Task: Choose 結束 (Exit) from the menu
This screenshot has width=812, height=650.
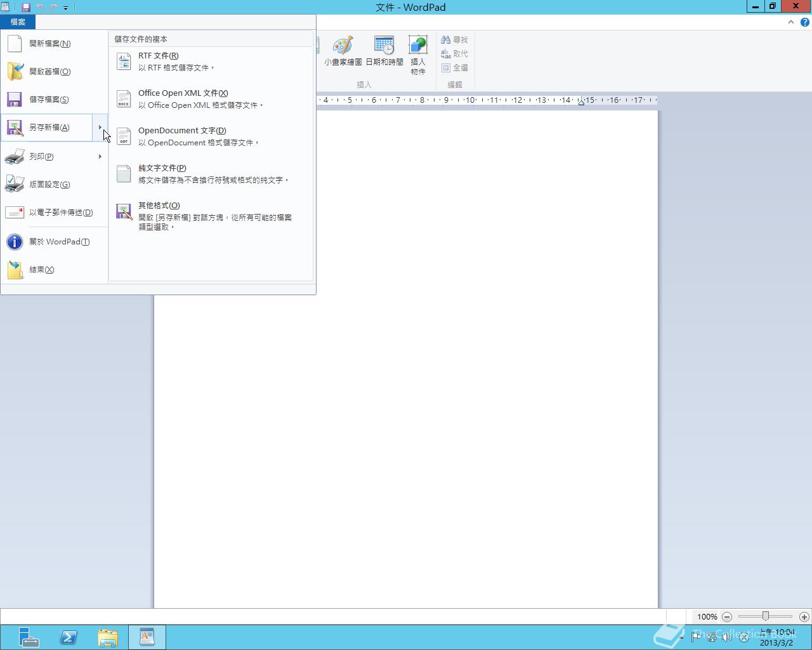Action: click(54, 270)
